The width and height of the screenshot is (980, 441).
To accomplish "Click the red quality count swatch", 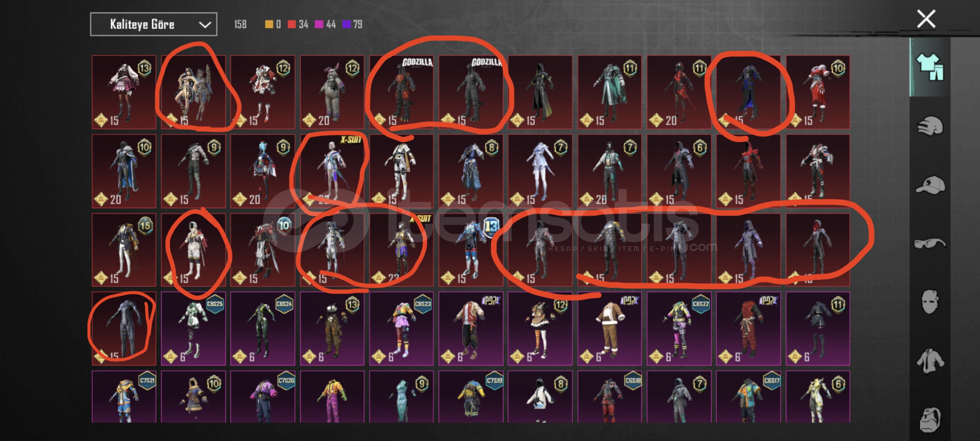I will click(x=291, y=24).
